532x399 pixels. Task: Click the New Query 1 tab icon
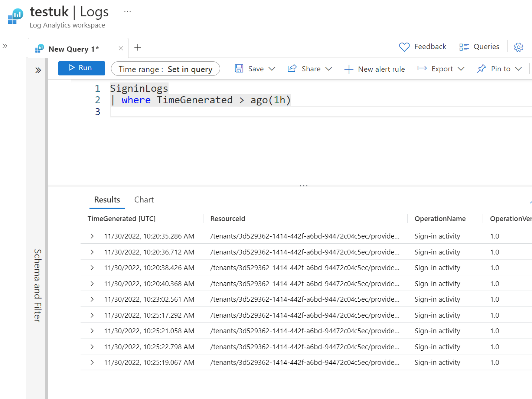[39, 49]
